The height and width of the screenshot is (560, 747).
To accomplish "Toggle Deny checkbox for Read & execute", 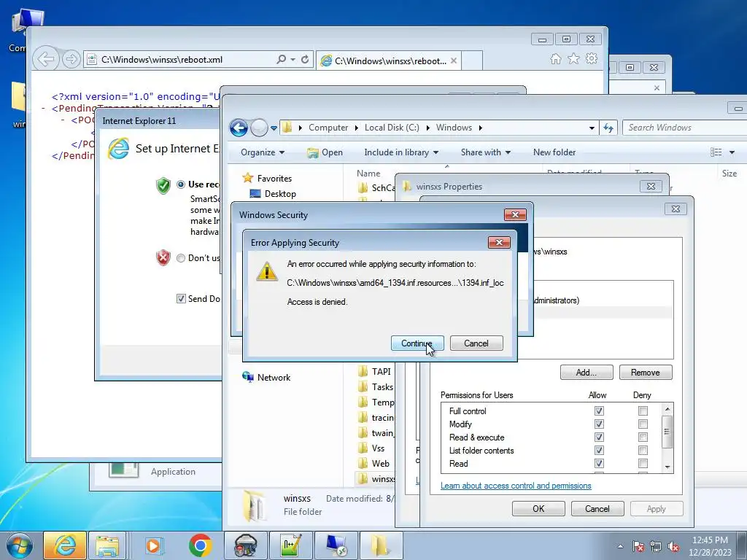I will pyautogui.click(x=643, y=437).
